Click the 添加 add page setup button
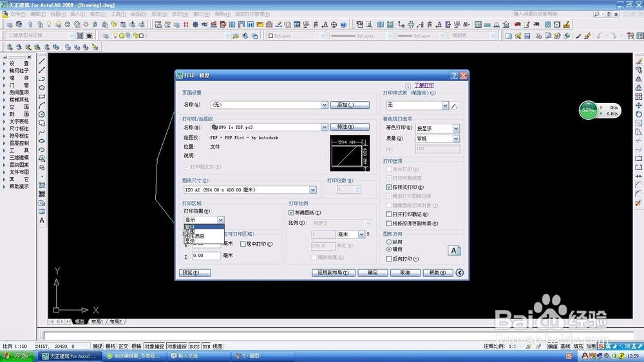 pyautogui.click(x=350, y=105)
